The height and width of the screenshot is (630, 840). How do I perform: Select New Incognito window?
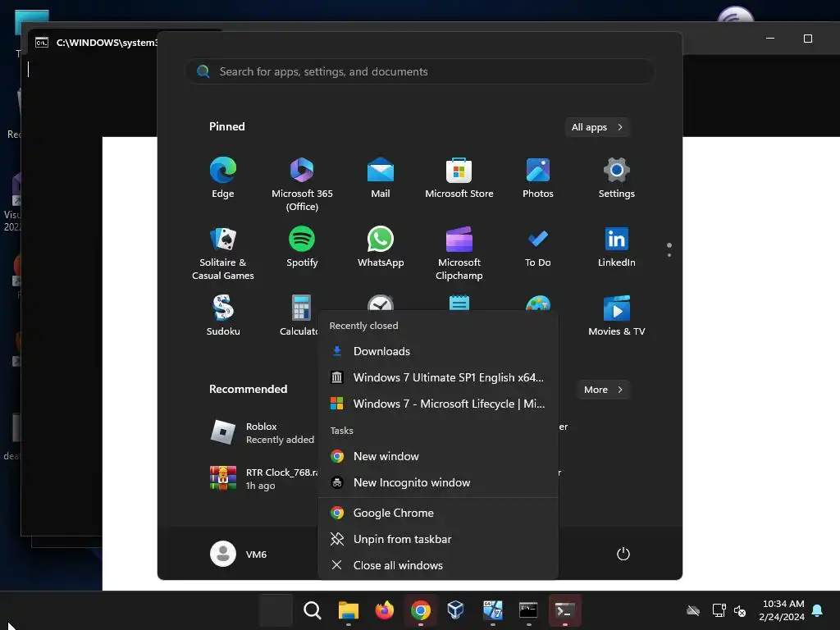point(438,482)
